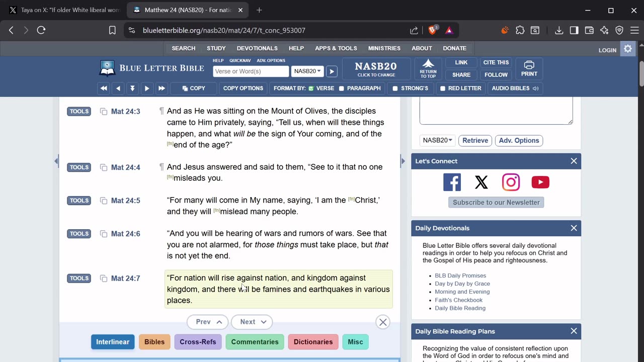Go to first chapter double-left arrow

coord(104,88)
